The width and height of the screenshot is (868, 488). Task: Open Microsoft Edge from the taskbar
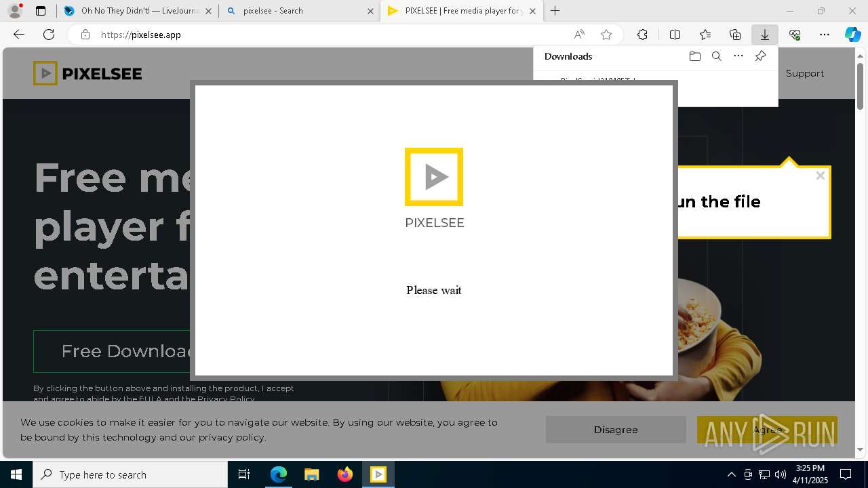279,474
